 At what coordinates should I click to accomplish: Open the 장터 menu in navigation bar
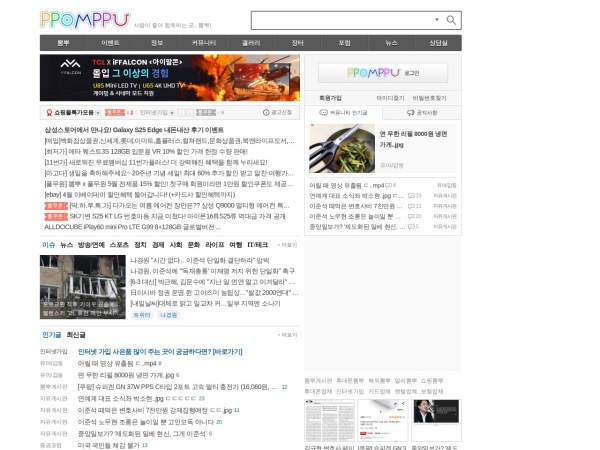[298, 43]
